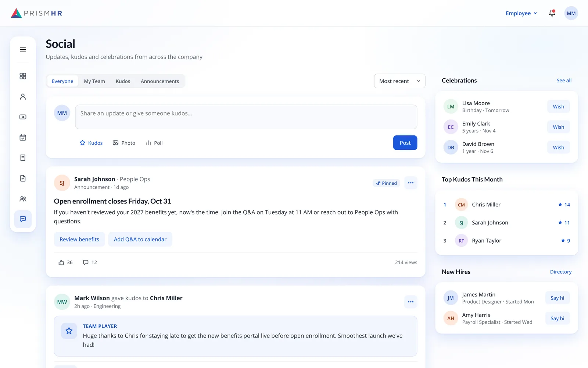Screen dimensions: 588x368
Task: Create a Poll in the composer
Action: [x=154, y=143]
